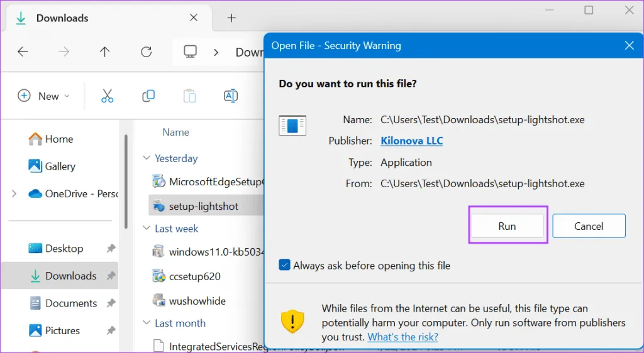
Task: Open a new tab with plus icon
Action: pos(231,18)
